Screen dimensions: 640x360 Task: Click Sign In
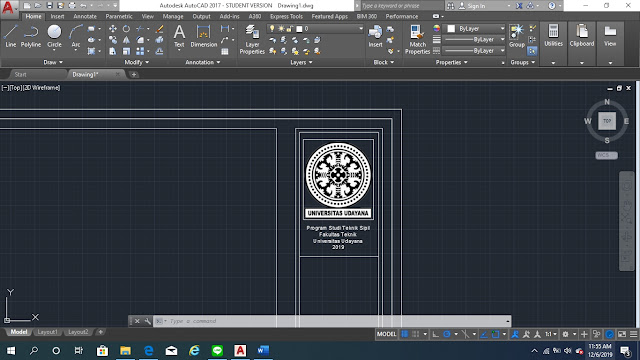[472, 6]
